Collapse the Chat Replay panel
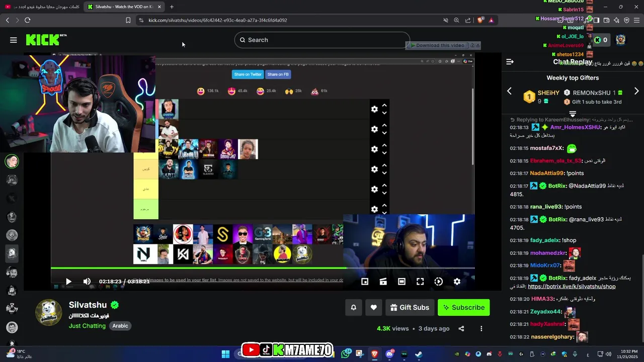Viewport: 644px width, 362px height. click(x=510, y=61)
